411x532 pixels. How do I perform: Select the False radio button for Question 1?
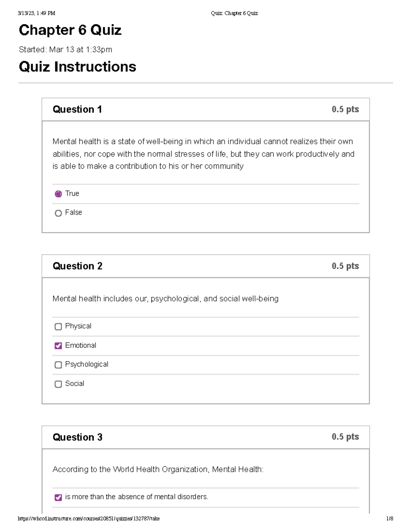pyautogui.click(x=58, y=213)
